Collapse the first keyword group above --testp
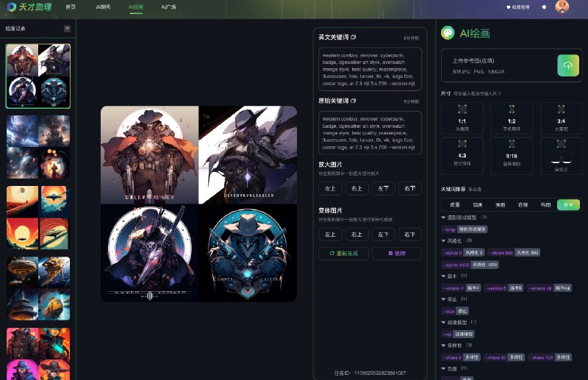The height and width of the screenshot is (380, 588). click(444, 218)
